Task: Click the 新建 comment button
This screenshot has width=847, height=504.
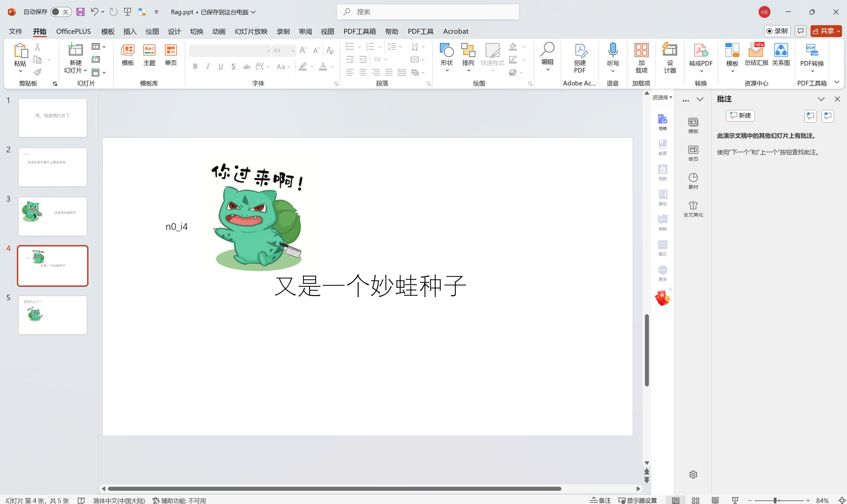Action: [740, 116]
